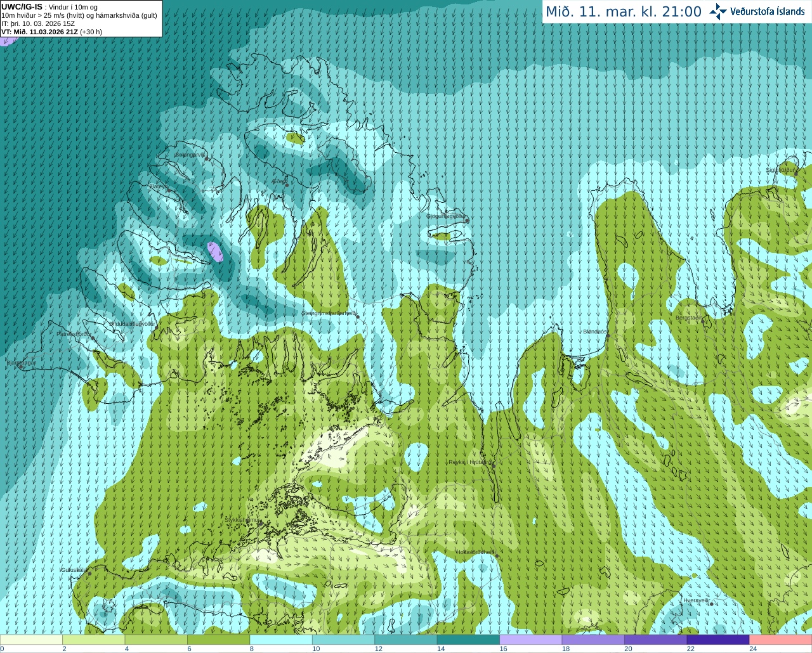Click the Flateyri station label
This screenshot has width=812, height=653.
[158, 186]
